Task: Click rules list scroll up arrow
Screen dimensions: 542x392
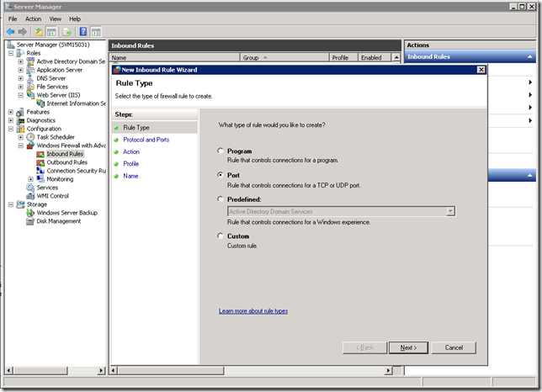Action: coord(396,58)
